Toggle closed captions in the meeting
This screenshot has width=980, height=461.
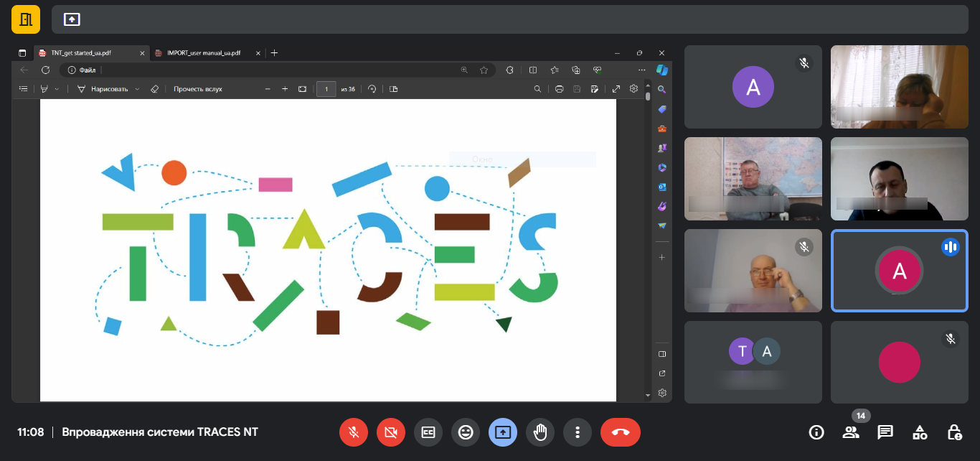[x=428, y=432]
